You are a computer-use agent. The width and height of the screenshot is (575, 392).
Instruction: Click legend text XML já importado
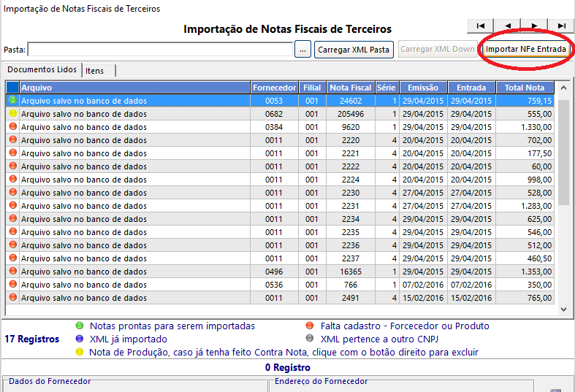coord(129,339)
